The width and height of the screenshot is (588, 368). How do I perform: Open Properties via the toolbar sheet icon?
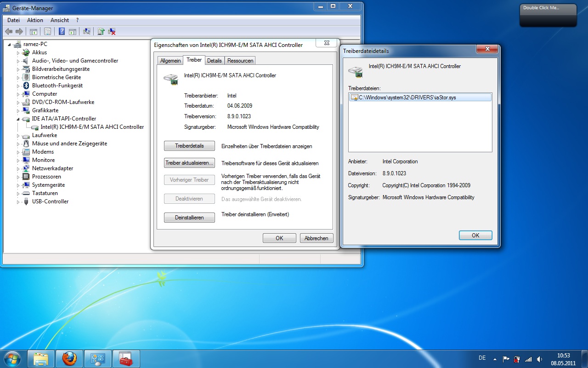47,31
